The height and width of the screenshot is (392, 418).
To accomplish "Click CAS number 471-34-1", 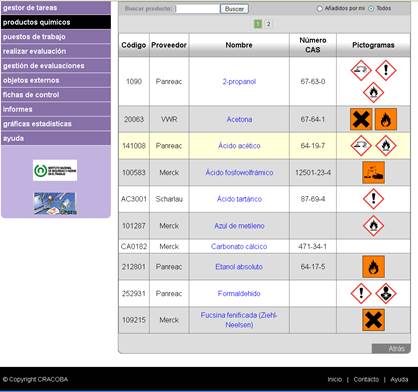I will (313, 246).
